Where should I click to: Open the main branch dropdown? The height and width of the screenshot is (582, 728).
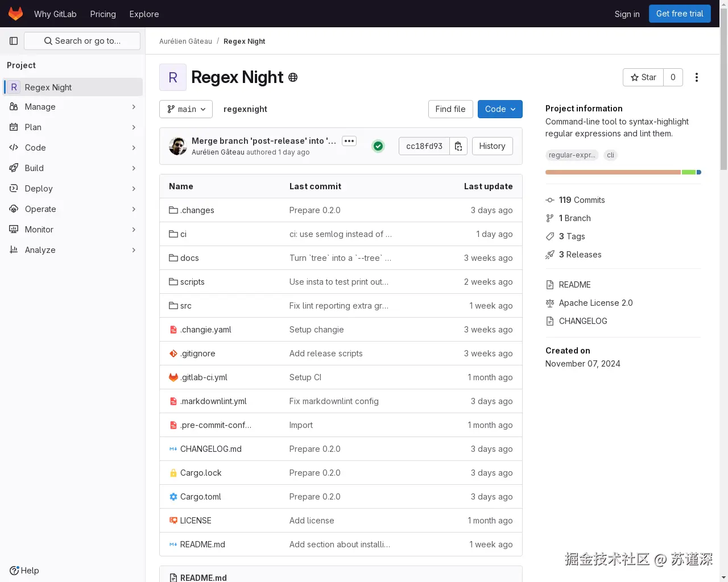[x=186, y=109]
